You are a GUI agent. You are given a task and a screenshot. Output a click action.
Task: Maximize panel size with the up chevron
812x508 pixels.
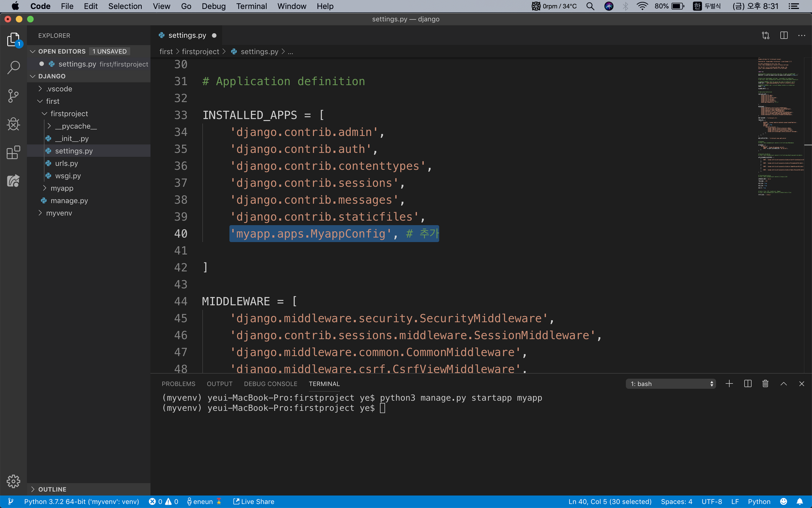pos(784,384)
